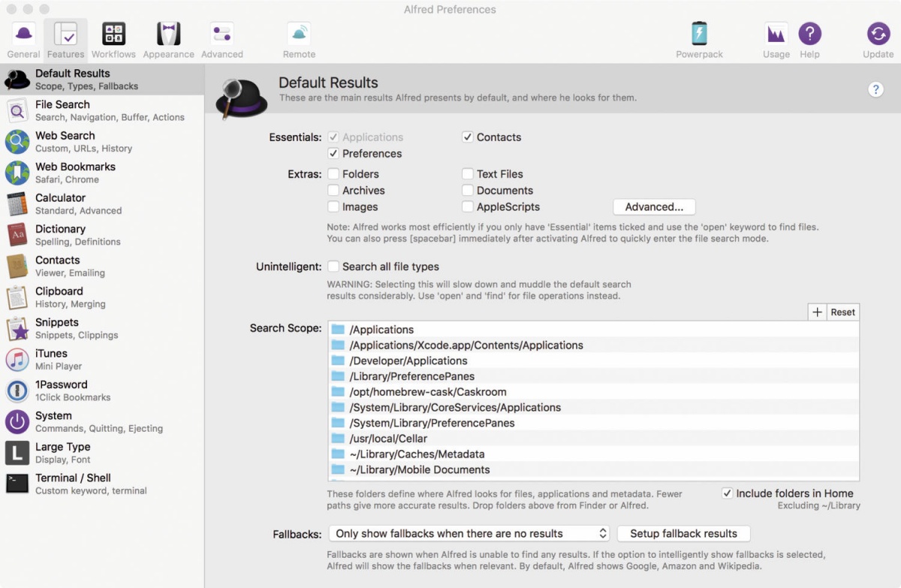
Task: Tick the Documents checkbox
Action: (467, 191)
